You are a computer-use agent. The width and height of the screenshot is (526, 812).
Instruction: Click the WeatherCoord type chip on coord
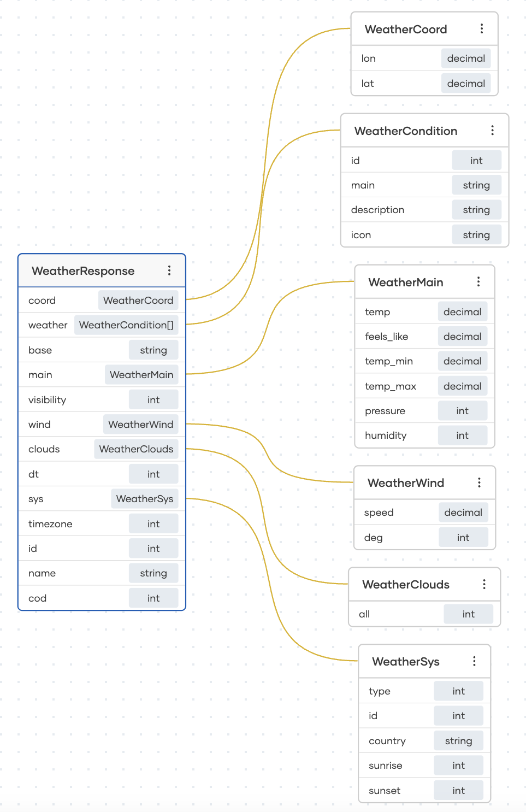138,300
